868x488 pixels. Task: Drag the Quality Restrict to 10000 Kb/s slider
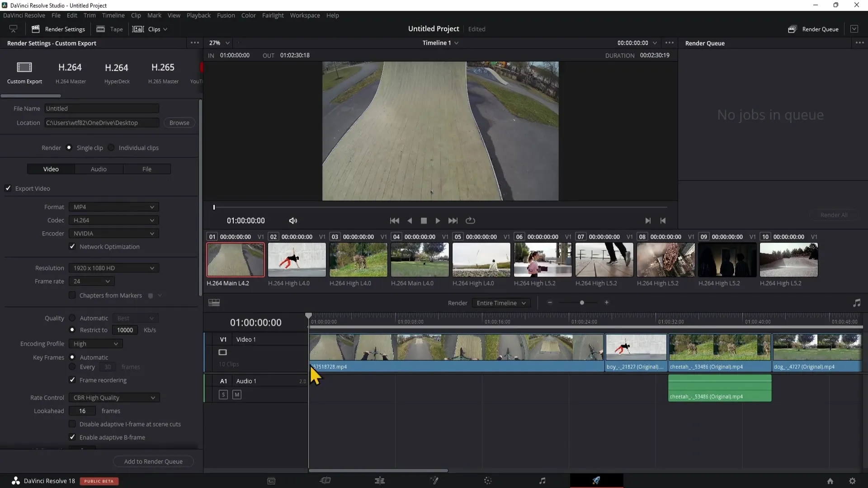125,330
